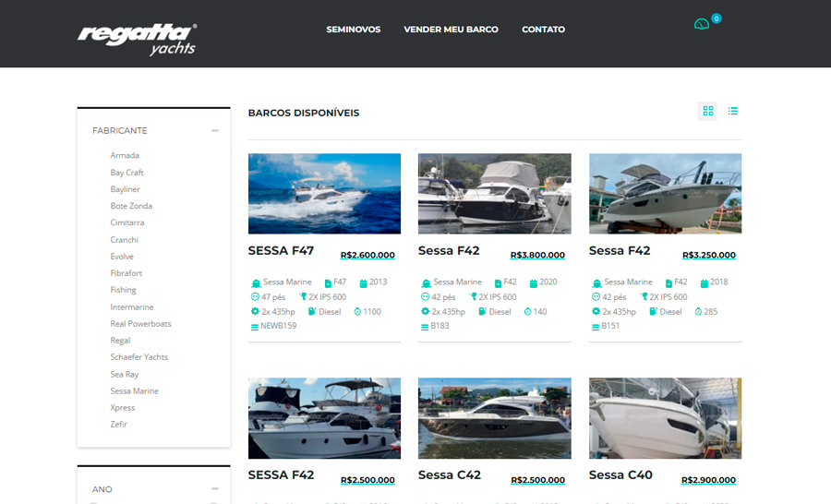The width and height of the screenshot is (831, 504).
Task: Switch to grid view layout
Action: tap(707, 111)
